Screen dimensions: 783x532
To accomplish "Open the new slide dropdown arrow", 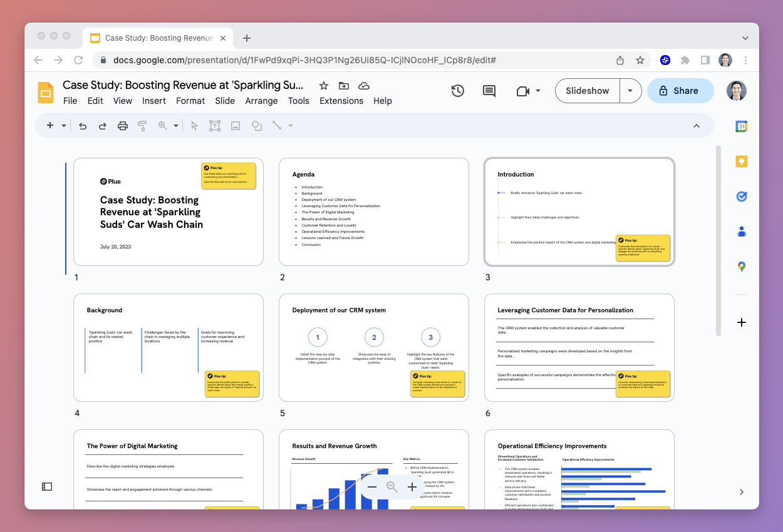I will [x=63, y=125].
